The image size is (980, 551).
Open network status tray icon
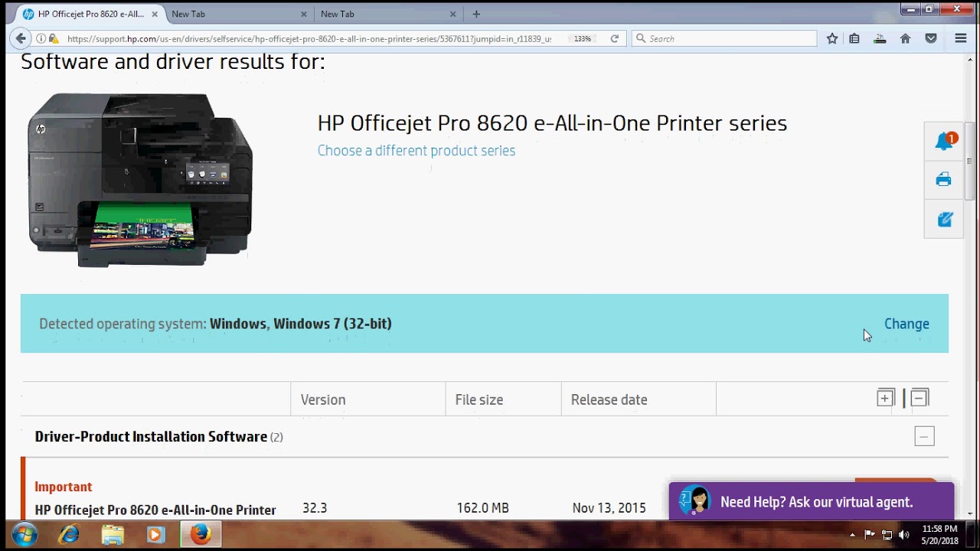point(887,535)
